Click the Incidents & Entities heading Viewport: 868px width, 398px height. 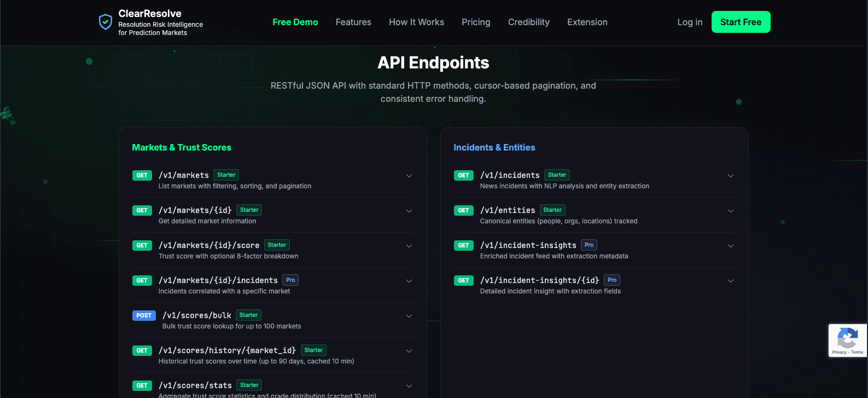click(x=494, y=147)
